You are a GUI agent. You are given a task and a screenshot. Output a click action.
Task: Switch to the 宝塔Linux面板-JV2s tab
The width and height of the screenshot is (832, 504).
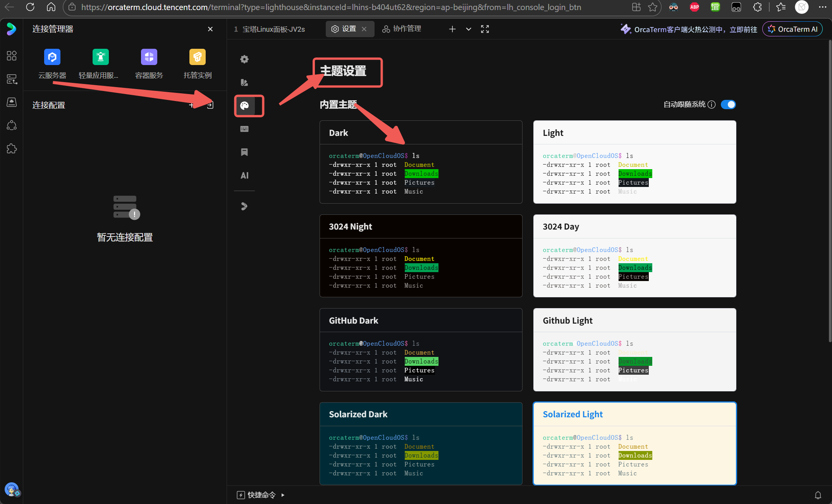[273, 29]
